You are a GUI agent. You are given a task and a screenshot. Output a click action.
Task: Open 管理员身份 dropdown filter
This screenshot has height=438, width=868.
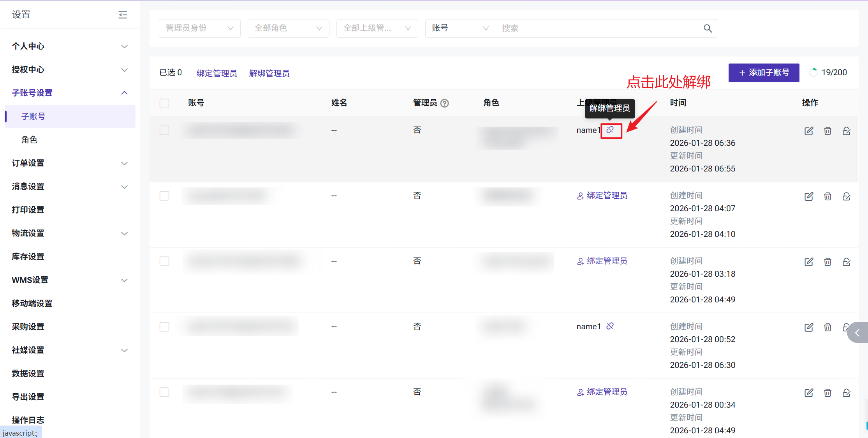coord(199,28)
